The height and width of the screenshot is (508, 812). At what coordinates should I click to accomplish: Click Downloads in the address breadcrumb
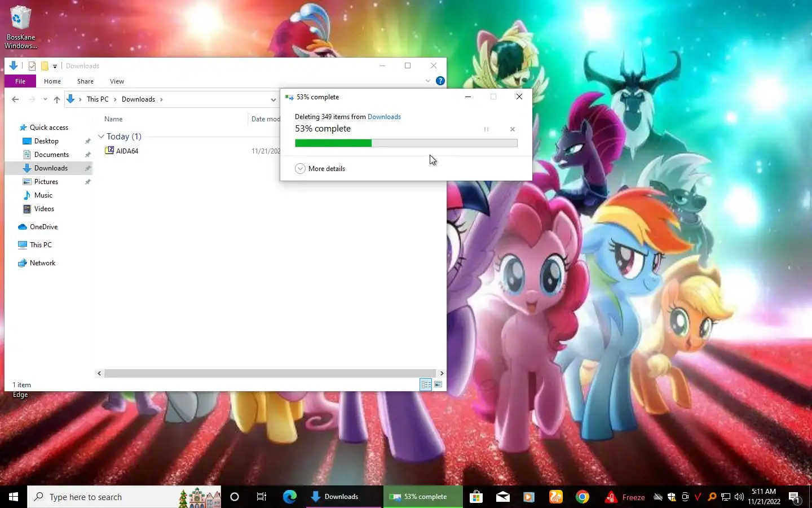[x=138, y=99]
